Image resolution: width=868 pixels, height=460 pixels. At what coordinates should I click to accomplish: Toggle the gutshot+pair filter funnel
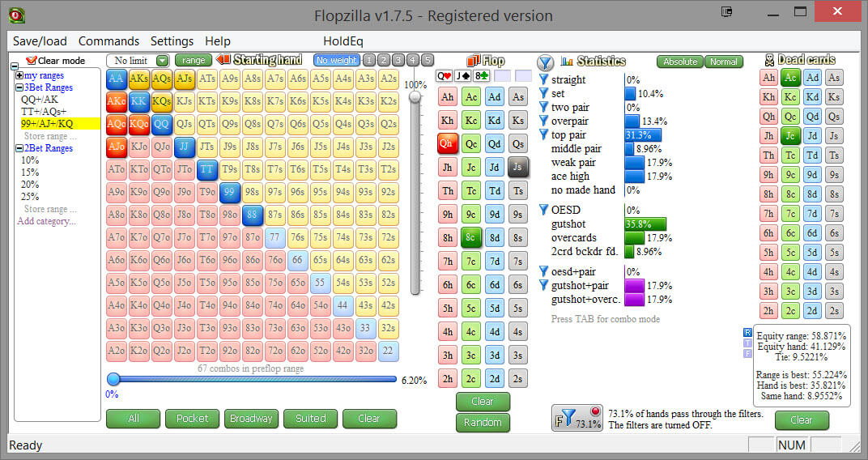tap(543, 286)
